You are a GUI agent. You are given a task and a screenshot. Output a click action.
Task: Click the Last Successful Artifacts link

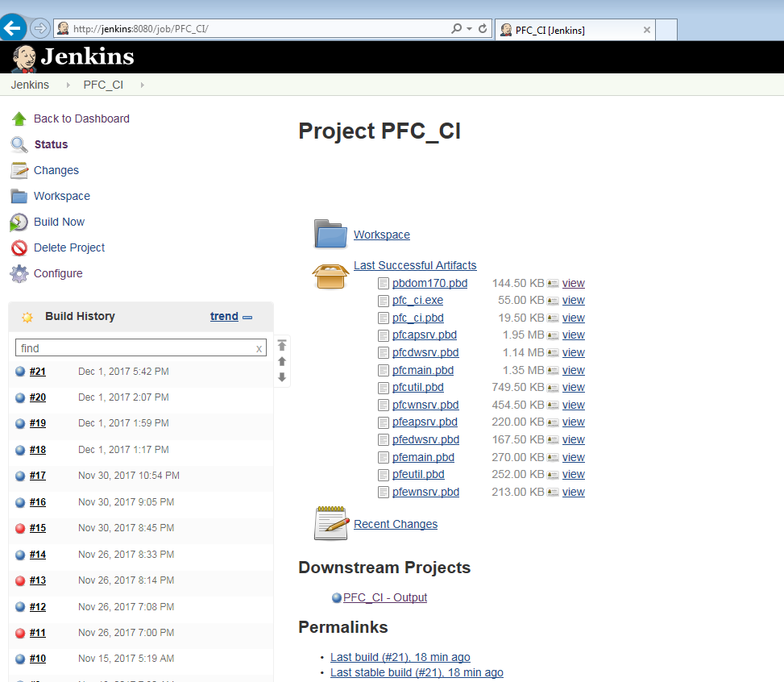point(415,265)
